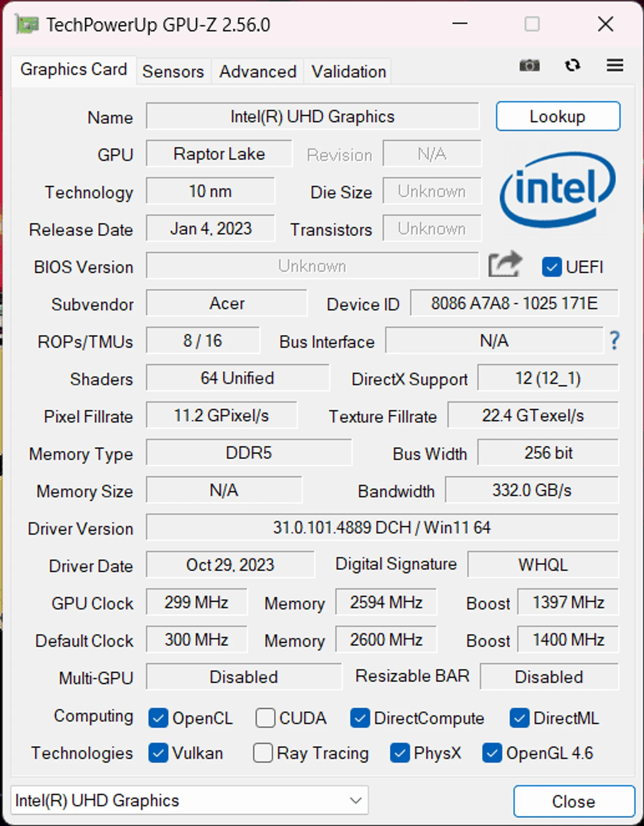
Task: Open the Advanced tab
Action: [258, 71]
